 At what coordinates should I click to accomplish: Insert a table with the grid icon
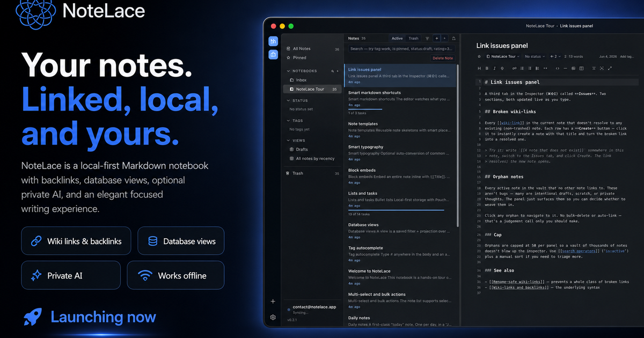581,68
